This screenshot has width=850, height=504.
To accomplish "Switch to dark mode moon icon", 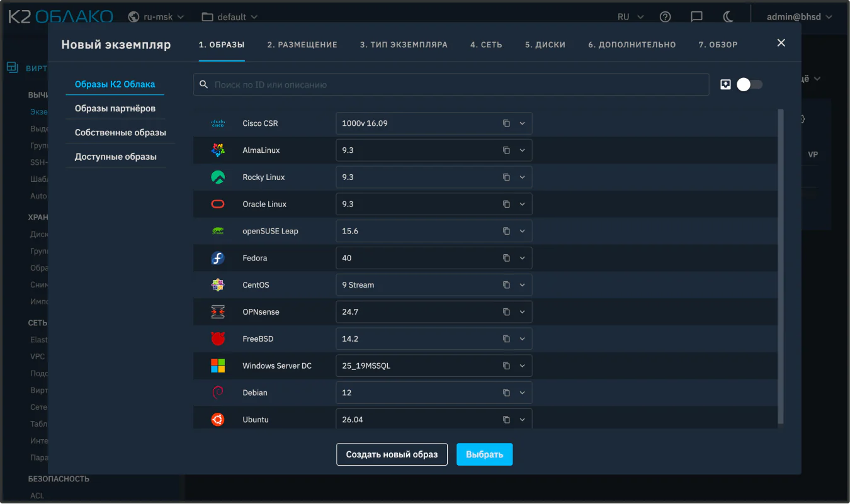I will pos(728,17).
